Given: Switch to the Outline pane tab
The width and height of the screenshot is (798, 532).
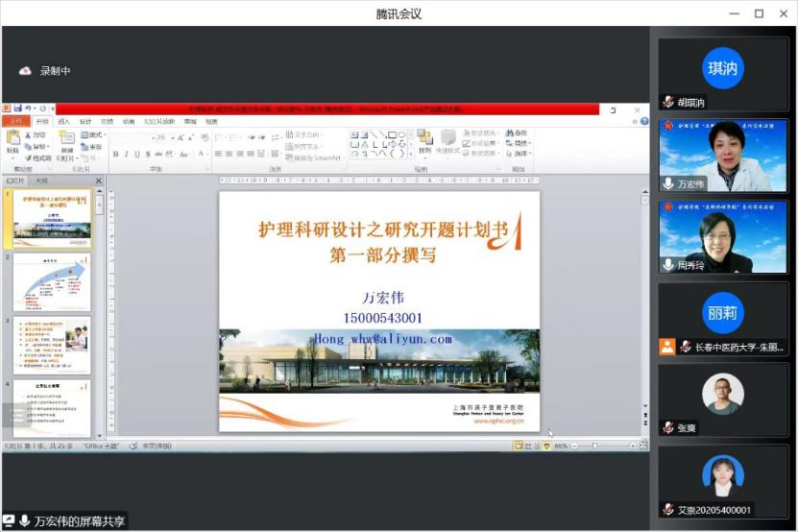Looking at the screenshot, I should tap(42, 181).
